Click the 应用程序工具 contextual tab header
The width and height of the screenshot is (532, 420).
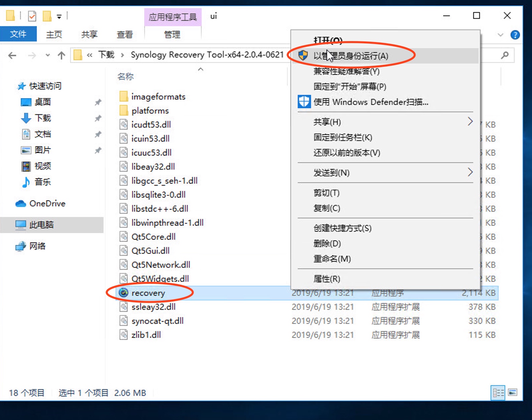tap(173, 17)
